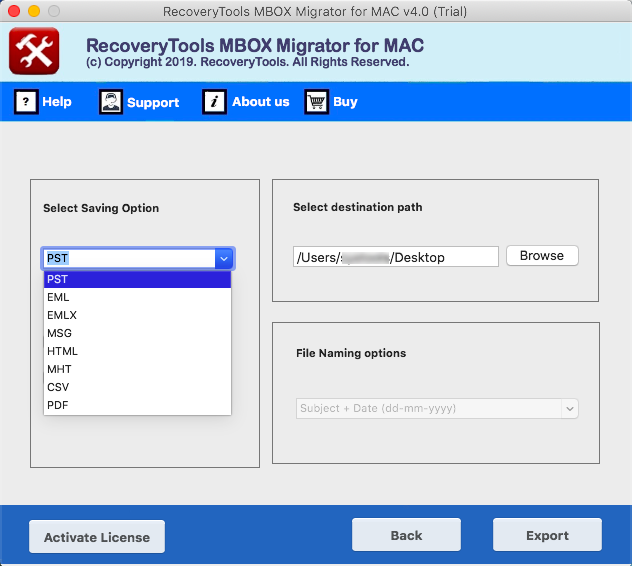Choose PST from the saving option list
632x566 pixels.
[137, 279]
